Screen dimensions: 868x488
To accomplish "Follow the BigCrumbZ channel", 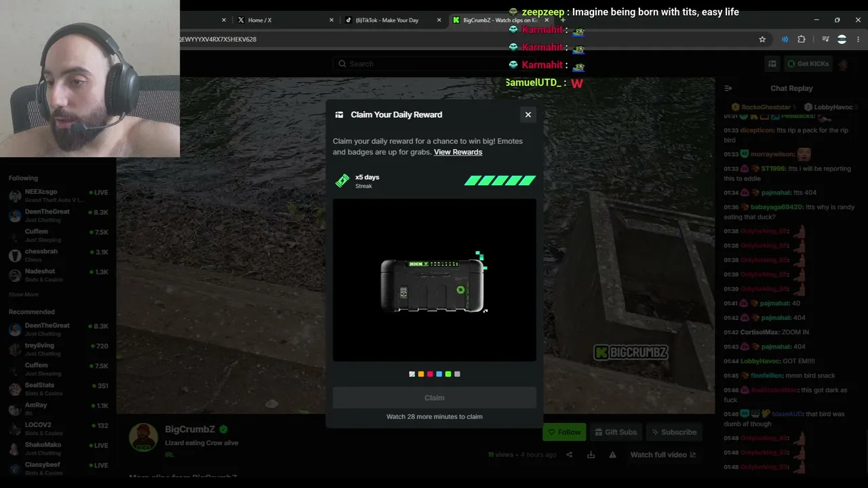I will [564, 432].
